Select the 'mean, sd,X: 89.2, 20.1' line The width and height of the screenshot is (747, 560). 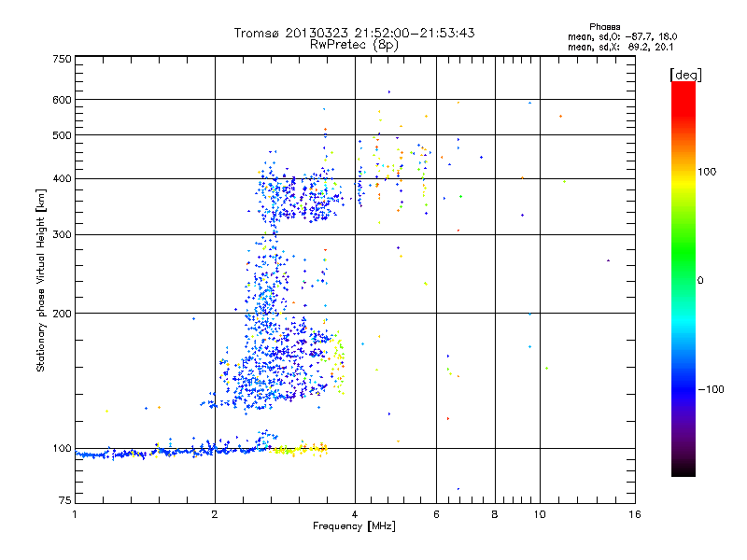click(x=620, y=48)
